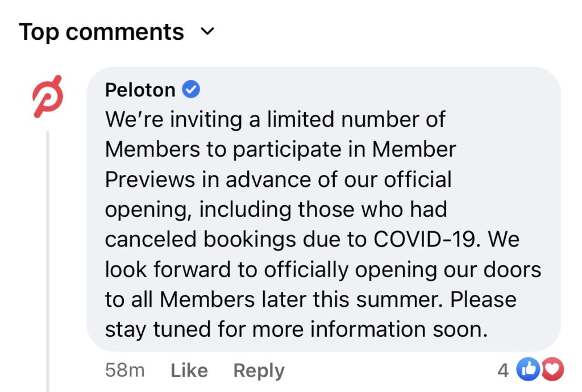Select Top comments to change sorting

tap(101, 31)
